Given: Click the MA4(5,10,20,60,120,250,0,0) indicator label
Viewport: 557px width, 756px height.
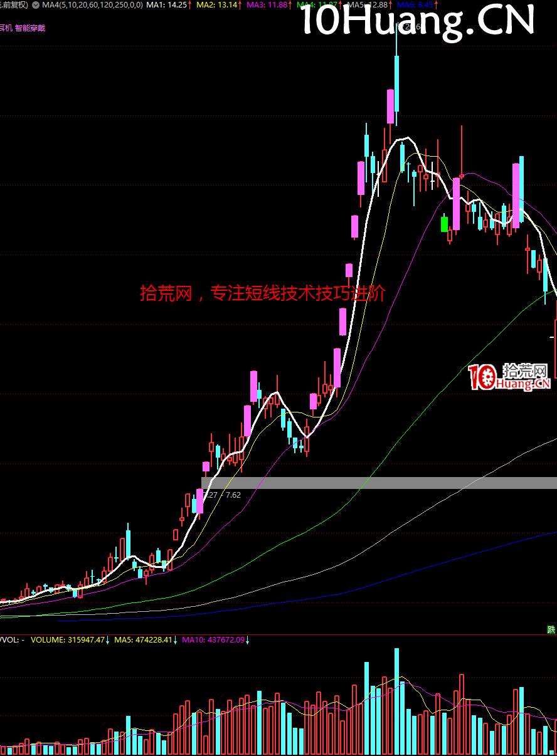Looking at the screenshot, I should tap(92, 5).
